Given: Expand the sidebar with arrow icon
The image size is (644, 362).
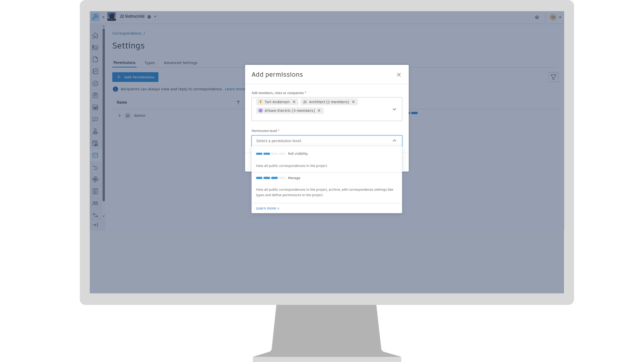Looking at the screenshot, I should [x=95, y=225].
